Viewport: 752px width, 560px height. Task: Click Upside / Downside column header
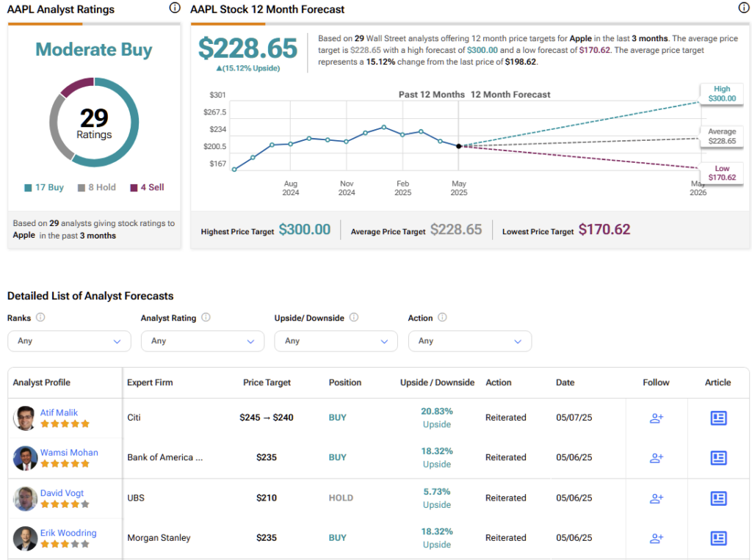coord(437,382)
